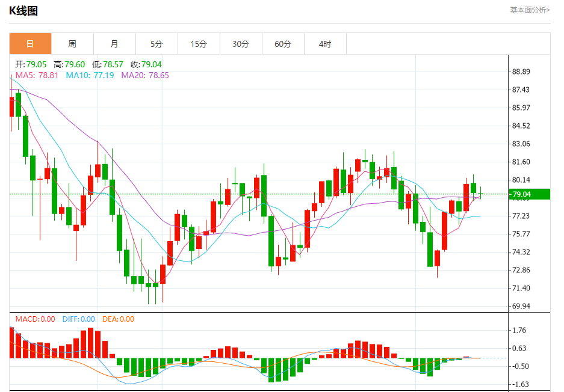This screenshot has height=392, width=564.
Task: Click the 83.06 price axis label
Action: click(x=521, y=144)
